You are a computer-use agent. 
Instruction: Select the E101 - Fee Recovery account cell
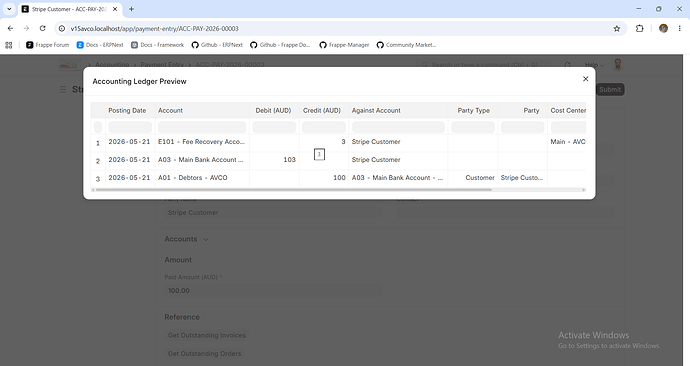202,142
